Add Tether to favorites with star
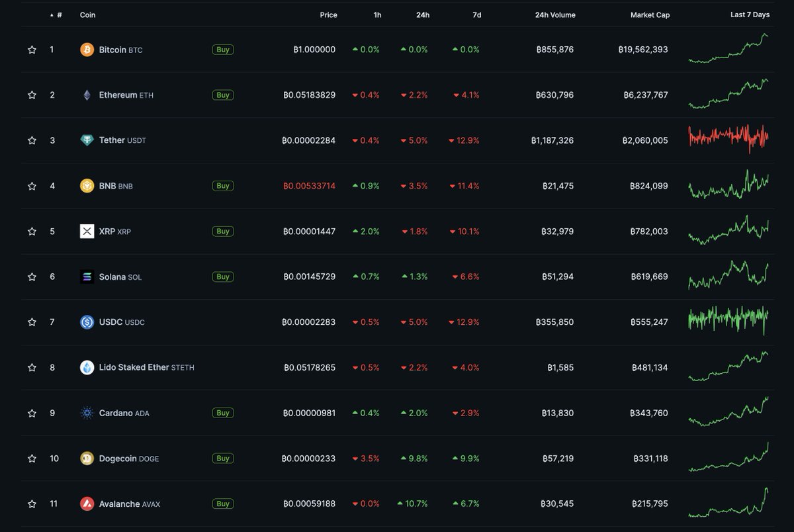794x532 pixels. pos(32,140)
